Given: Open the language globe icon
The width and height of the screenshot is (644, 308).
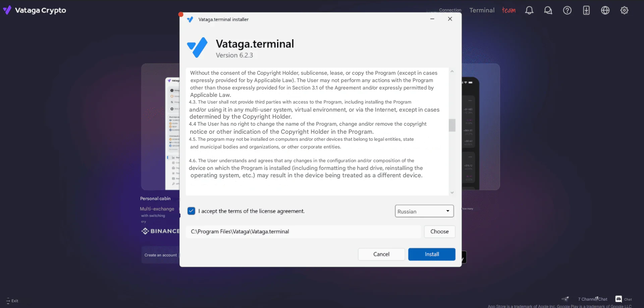Looking at the screenshot, I should pyautogui.click(x=605, y=10).
